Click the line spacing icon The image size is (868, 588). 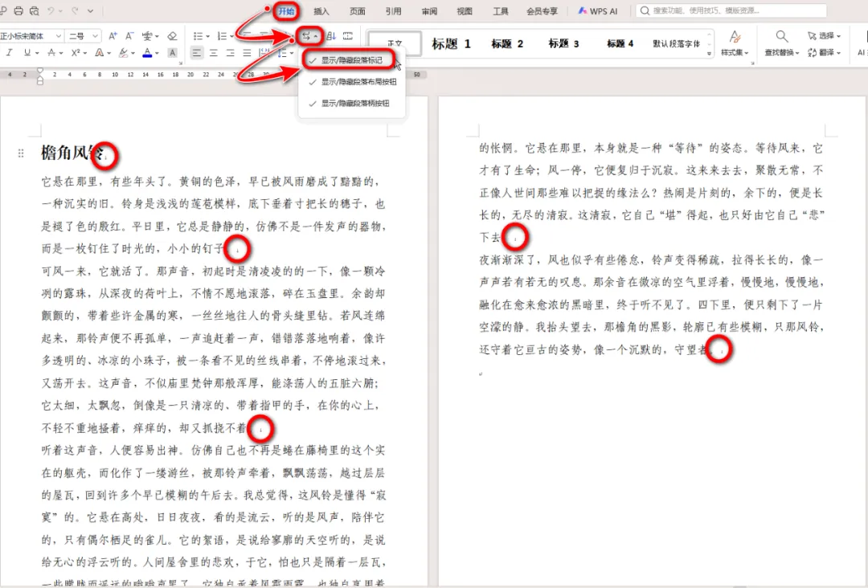pos(282,53)
